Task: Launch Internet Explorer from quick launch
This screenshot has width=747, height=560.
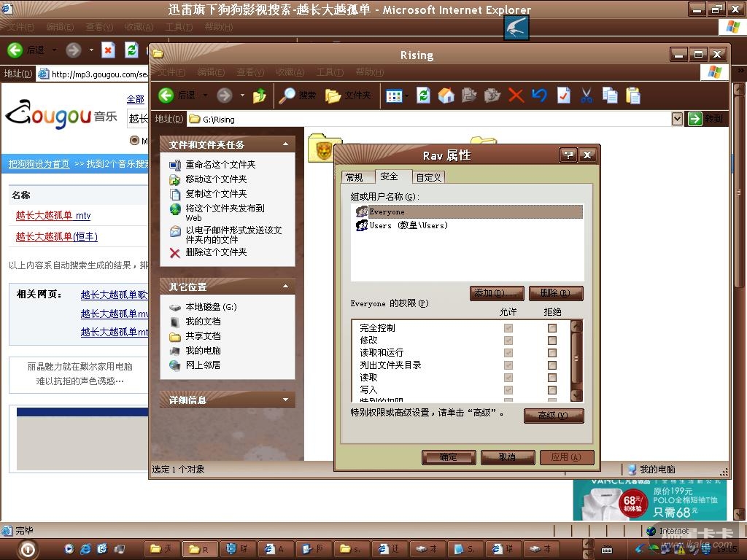Action: pos(86,549)
